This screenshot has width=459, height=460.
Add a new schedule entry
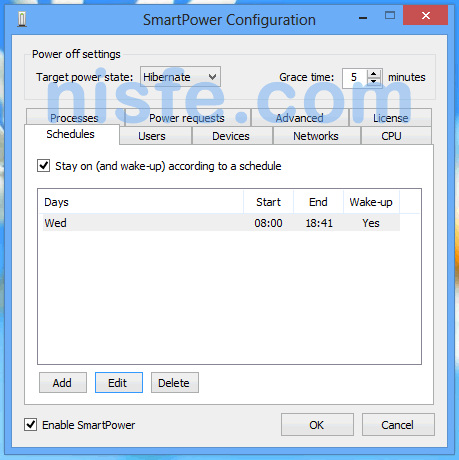tap(63, 382)
